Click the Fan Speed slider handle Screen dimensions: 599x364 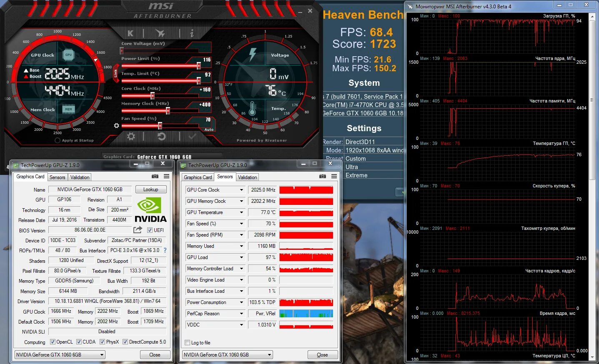click(x=160, y=126)
